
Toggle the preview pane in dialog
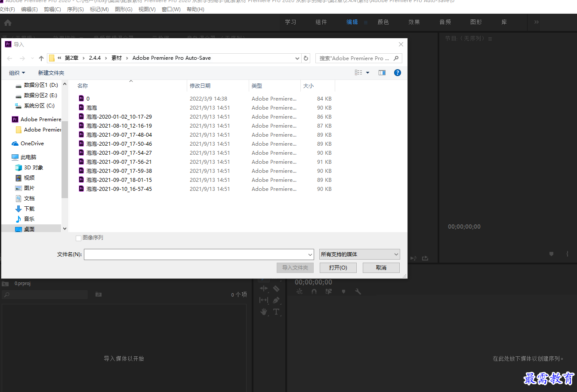[382, 73]
